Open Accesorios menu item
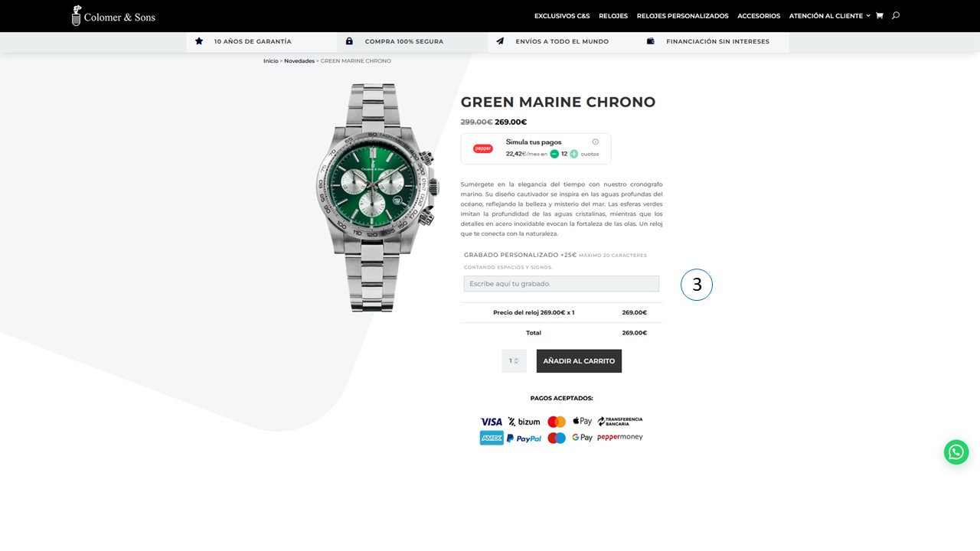Viewport: 980px width, 551px height. pos(759,16)
